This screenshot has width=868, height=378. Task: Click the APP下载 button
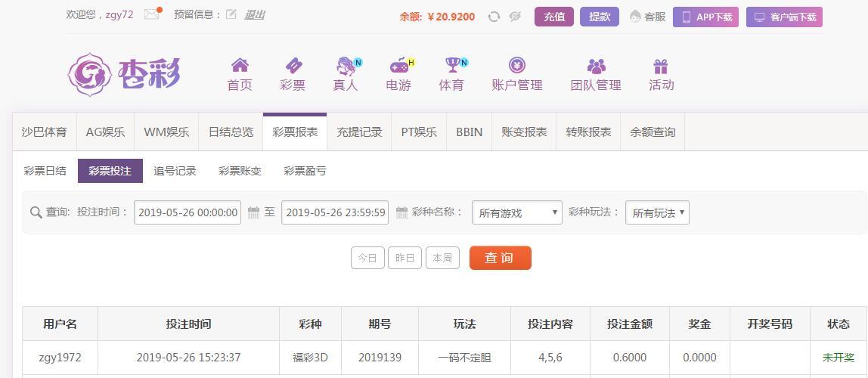(x=705, y=17)
